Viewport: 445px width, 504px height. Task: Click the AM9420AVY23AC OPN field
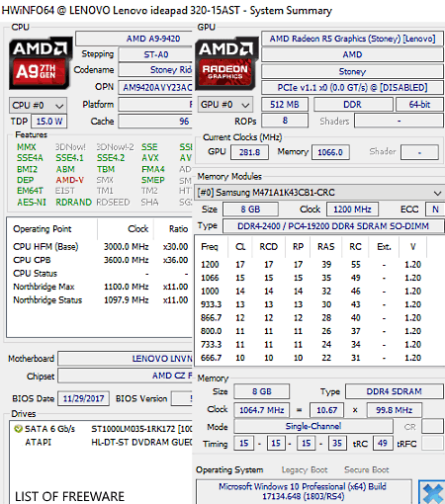[155, 87]
